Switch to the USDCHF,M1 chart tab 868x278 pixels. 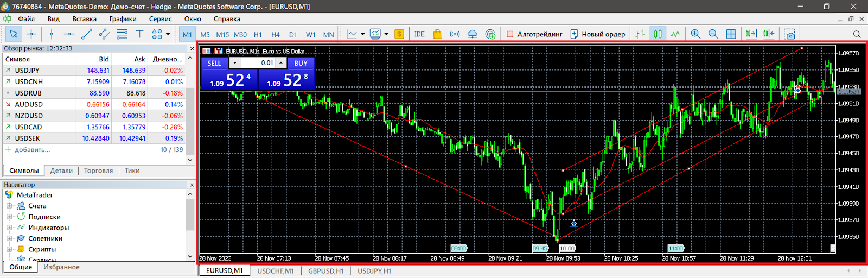(x=275, y=271)
